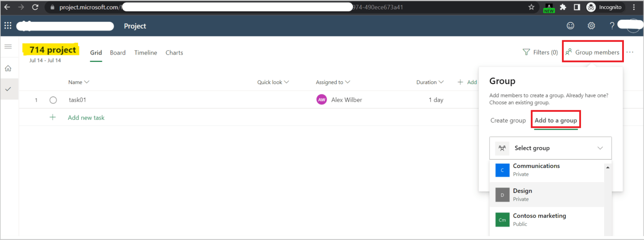Mark task01 complete with its circle
Viewport: 644px width, 240px height.
pos(53,100)
